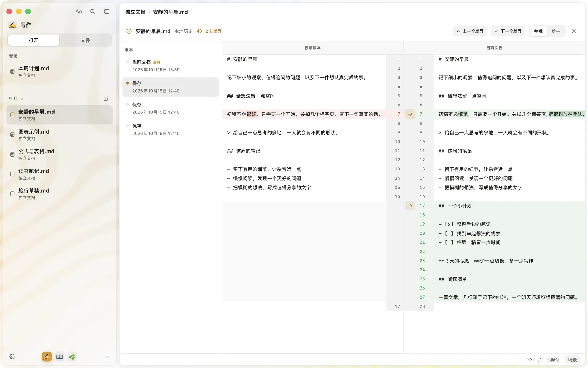Viewport: 588px width, 368px height.
Task: Switch to unified 统一 view
Action: click(556, 31)
